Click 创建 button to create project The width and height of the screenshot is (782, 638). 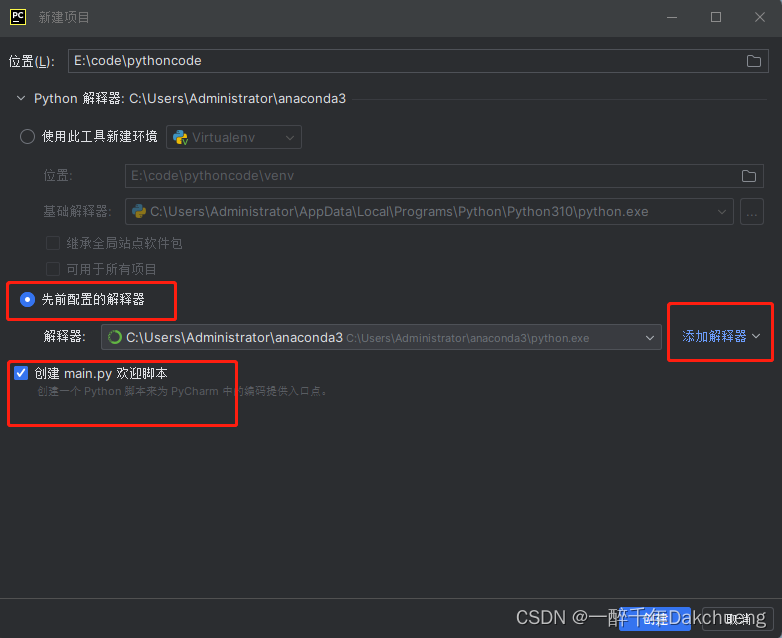655,619
